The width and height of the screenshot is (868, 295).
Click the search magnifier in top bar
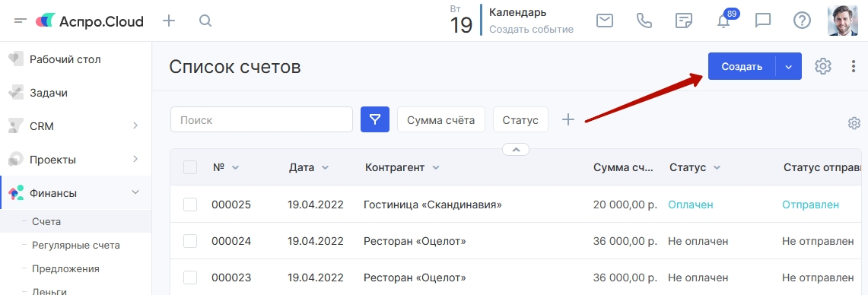[x=205, y=21]
